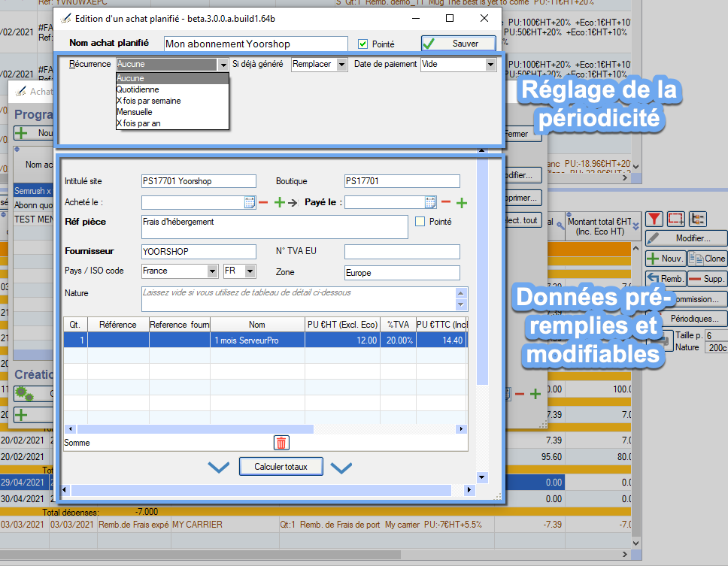Click TEST MEN row in background list
Viewport: 728px width, 566px height.
[33, 219]
